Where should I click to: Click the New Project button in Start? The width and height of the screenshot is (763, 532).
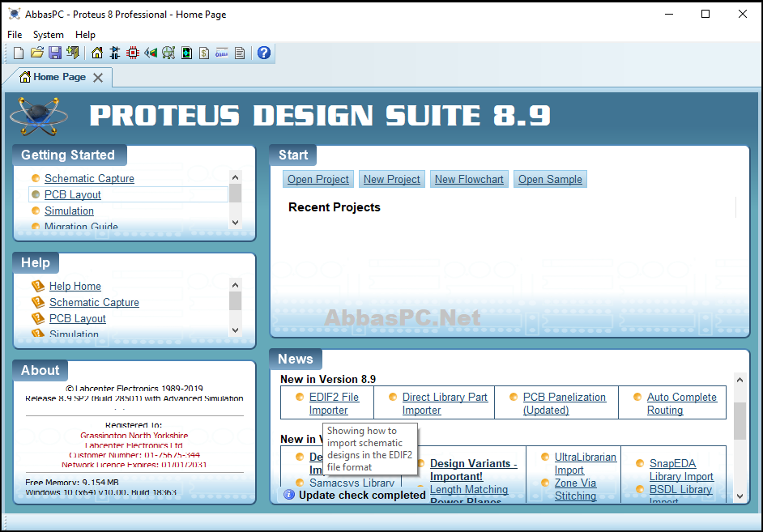click(392, 179)
